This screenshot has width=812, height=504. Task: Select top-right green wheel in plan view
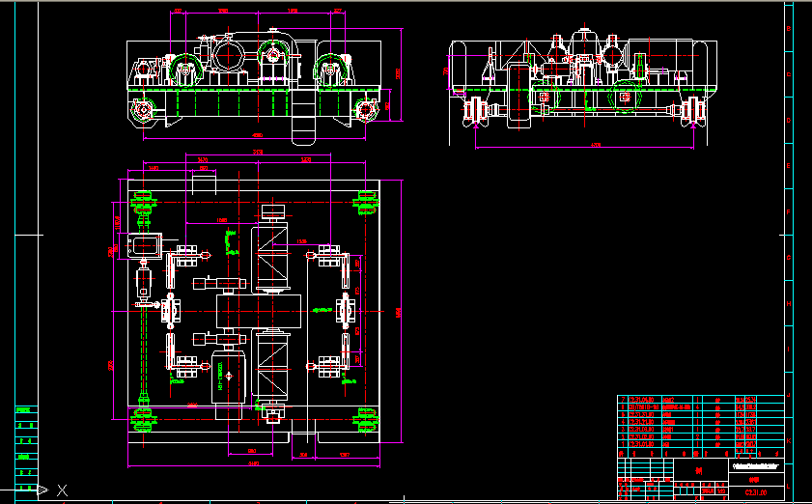(x=367, y=200)
